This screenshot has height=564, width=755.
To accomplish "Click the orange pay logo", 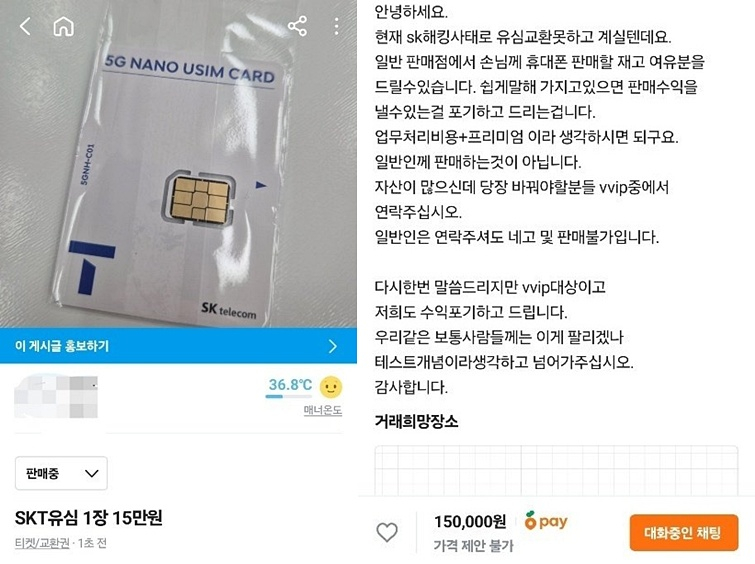I will point(546,521).
